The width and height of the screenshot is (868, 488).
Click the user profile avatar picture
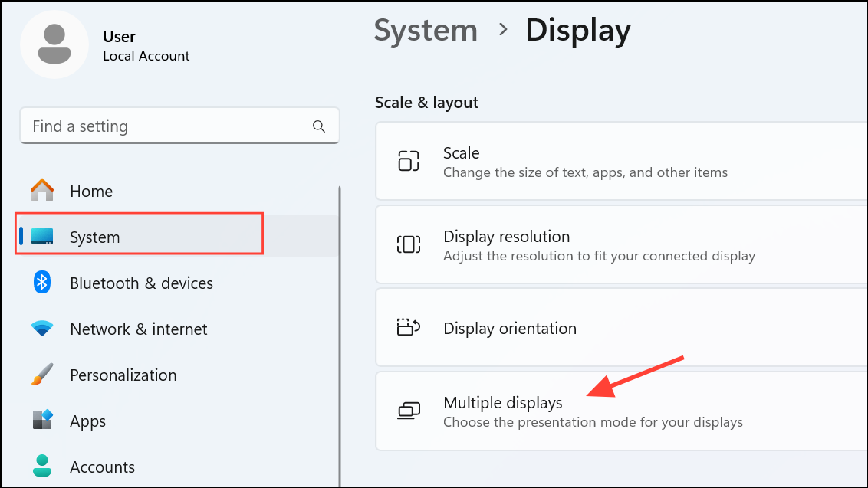(54, 44)
